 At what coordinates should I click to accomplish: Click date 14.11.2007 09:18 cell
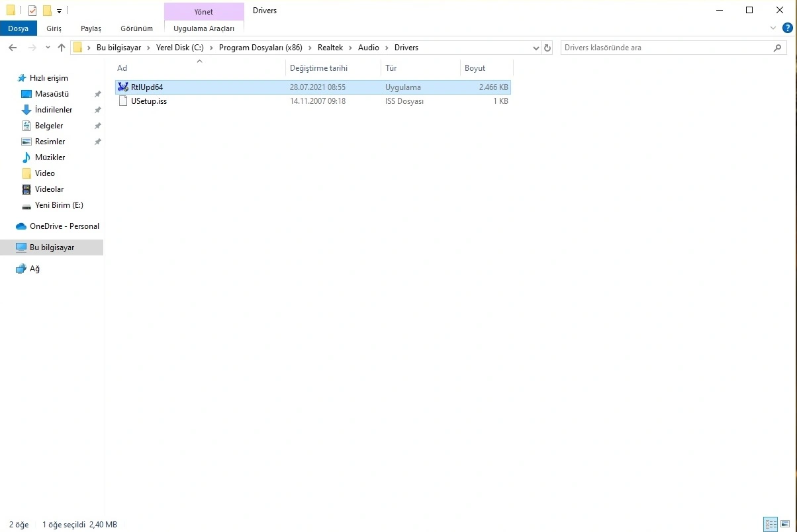click(318, 101)
